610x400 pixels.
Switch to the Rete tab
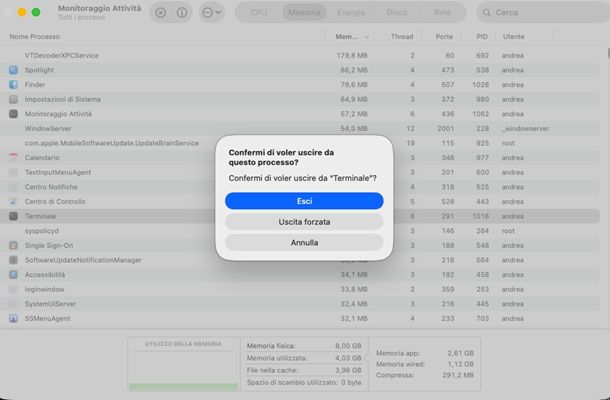pyautogui.click(x=442, y=12)
